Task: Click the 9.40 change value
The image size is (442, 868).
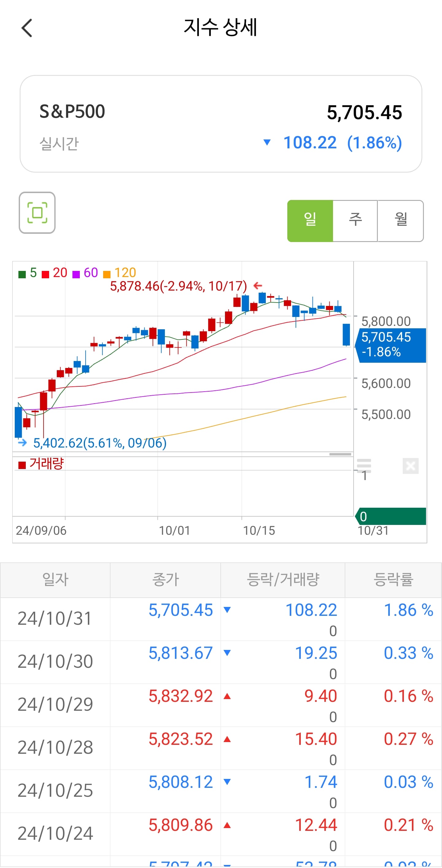Action: tap(320, 696)
